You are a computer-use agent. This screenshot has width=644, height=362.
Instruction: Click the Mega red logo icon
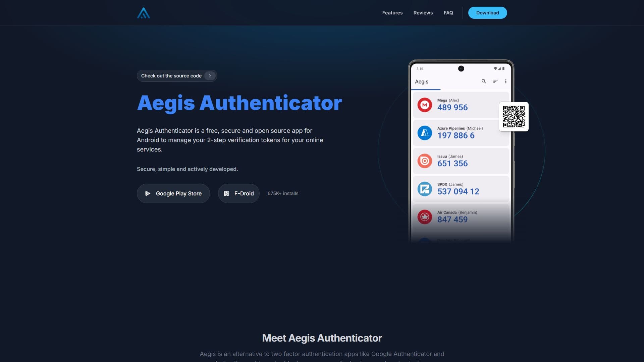coord(425,105)
